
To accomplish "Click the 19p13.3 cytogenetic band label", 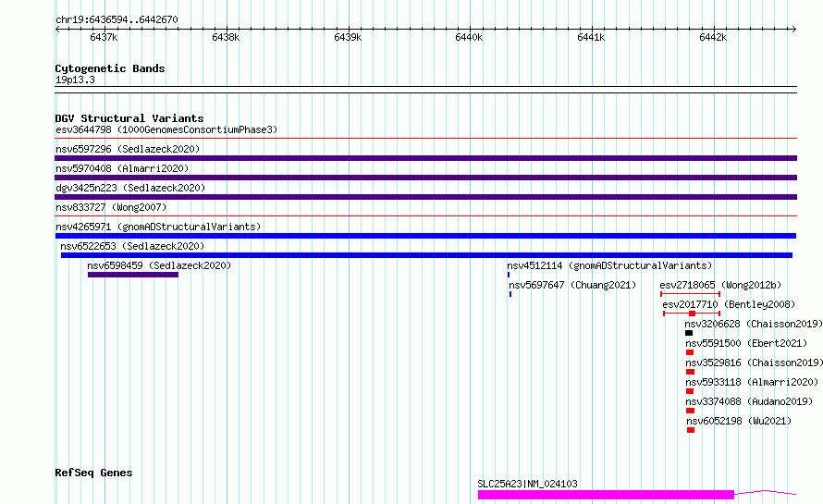I will [x=75, y=80].
